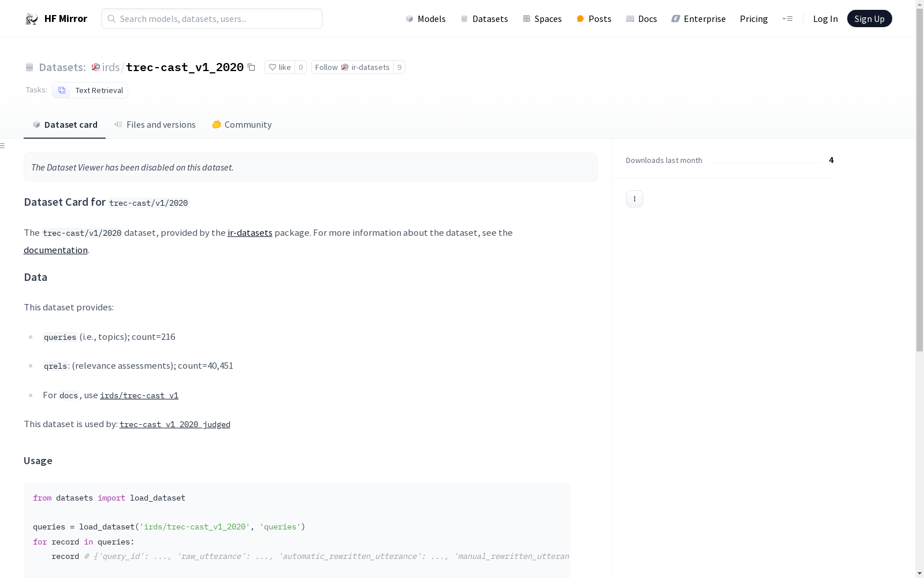The height and width of the screenshot is (578, 924).
Task: Follow ir-datasets organization
Action: 352,67
